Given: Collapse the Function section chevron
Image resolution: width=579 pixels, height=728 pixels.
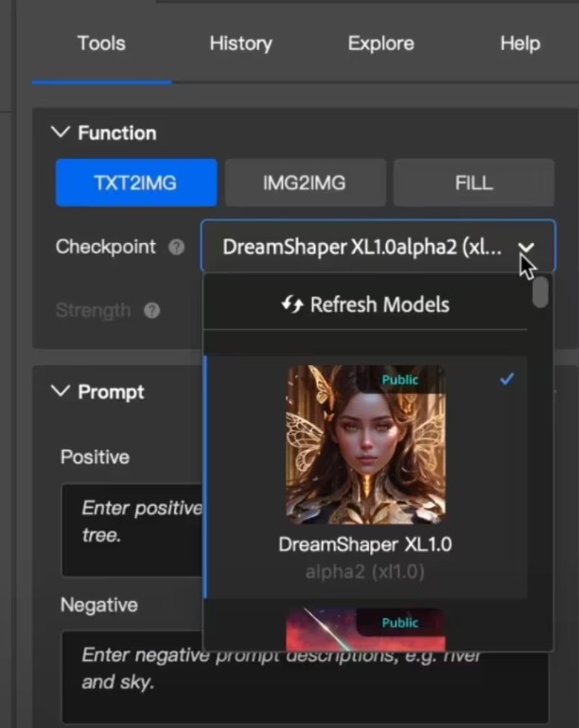Looking at the screenshot, I should (x=61, y=132).
